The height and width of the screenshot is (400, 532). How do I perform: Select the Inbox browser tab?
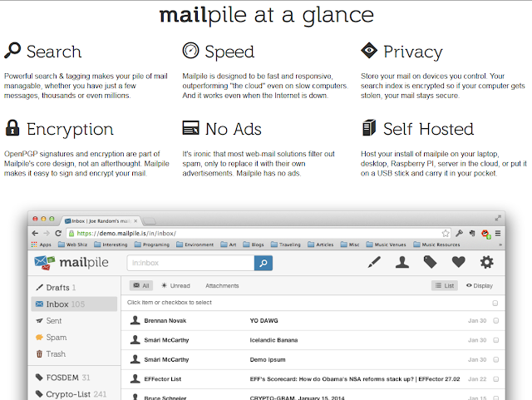tap(101, 221)
